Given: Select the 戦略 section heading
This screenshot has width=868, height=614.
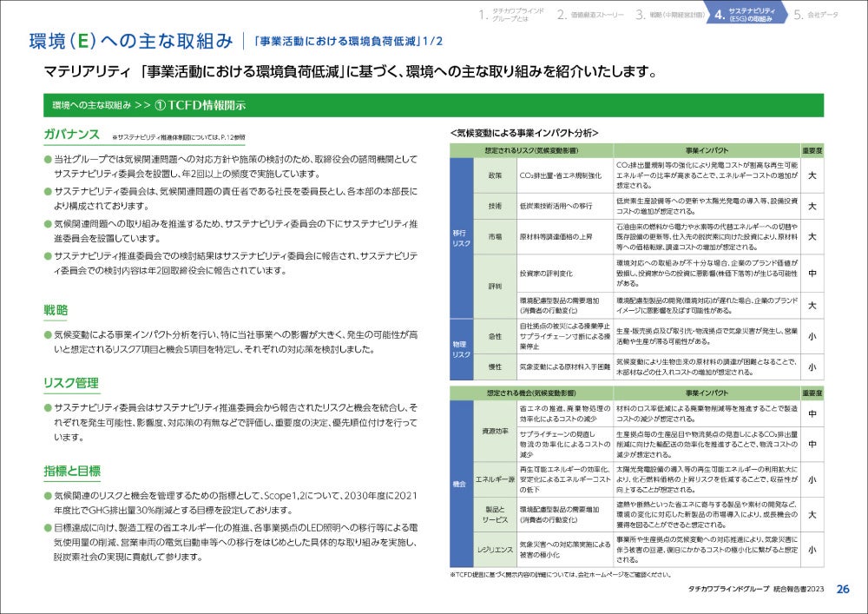Looking at the screenshot, I should click(x=56, y=310).
